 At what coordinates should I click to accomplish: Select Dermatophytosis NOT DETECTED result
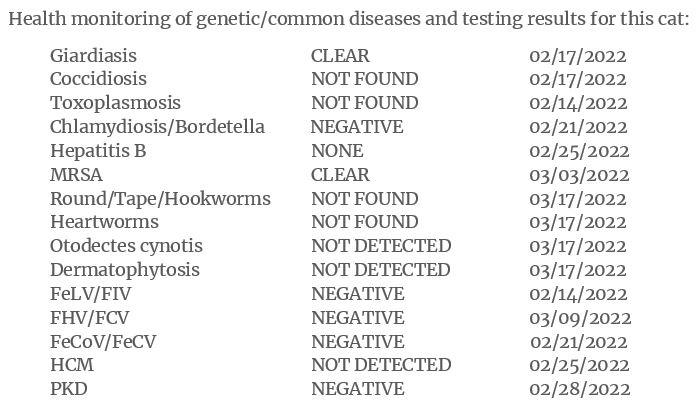point(381,270)
